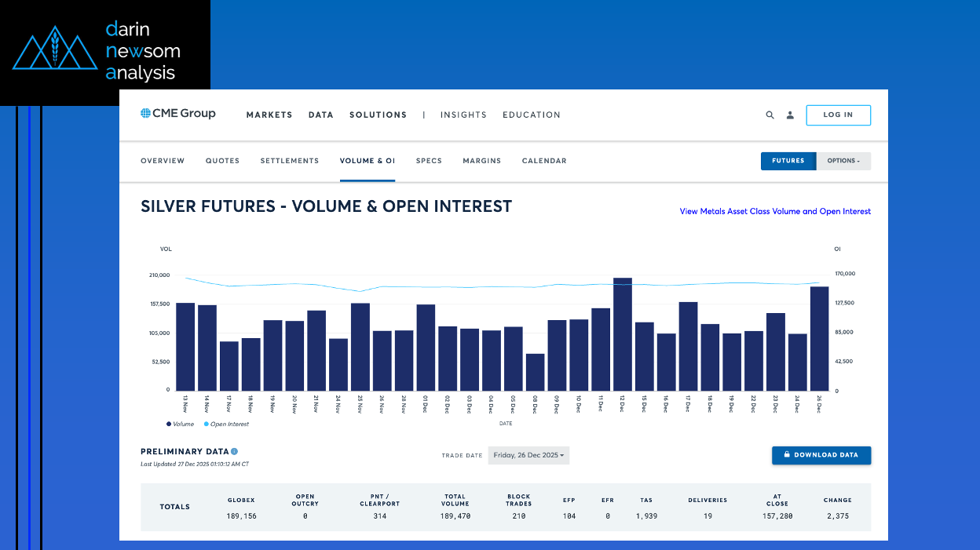Select the Margins tab

coord(481,161)
